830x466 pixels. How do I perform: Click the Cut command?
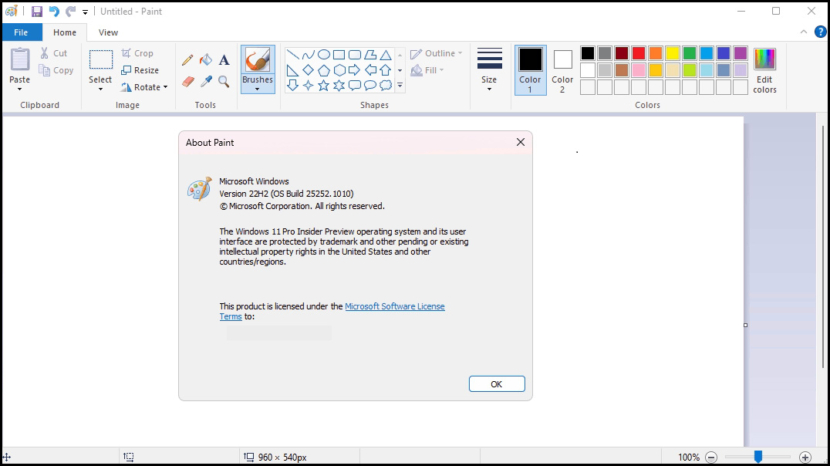click(54, 53)
